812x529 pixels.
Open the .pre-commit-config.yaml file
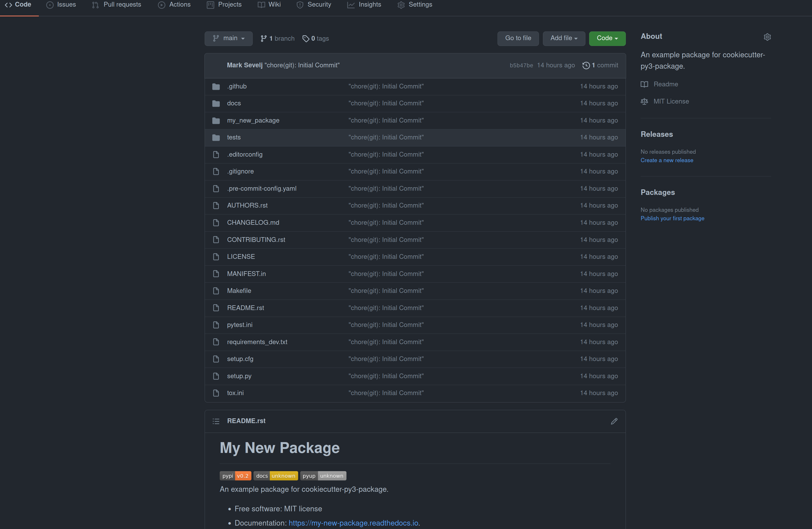[261, 189]
